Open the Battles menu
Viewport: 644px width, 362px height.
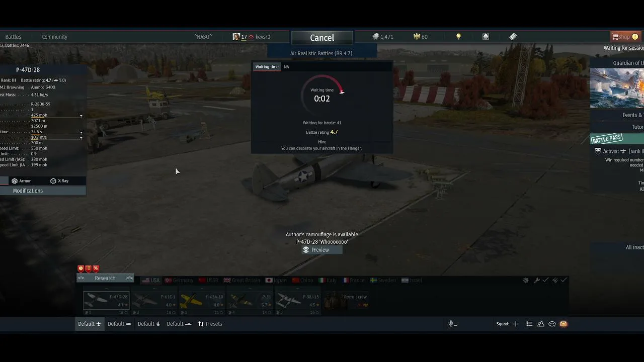(13, 37)
